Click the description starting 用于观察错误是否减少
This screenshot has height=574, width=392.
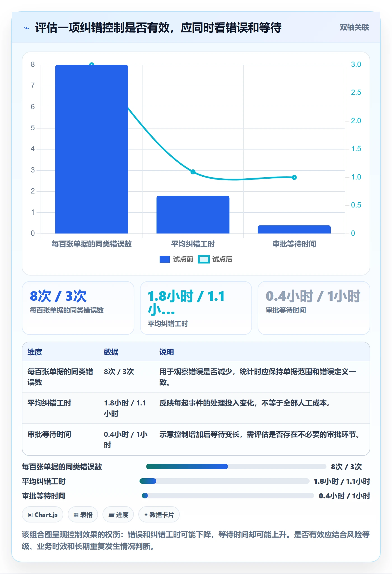pyautogui.click(x=258, y=377)
